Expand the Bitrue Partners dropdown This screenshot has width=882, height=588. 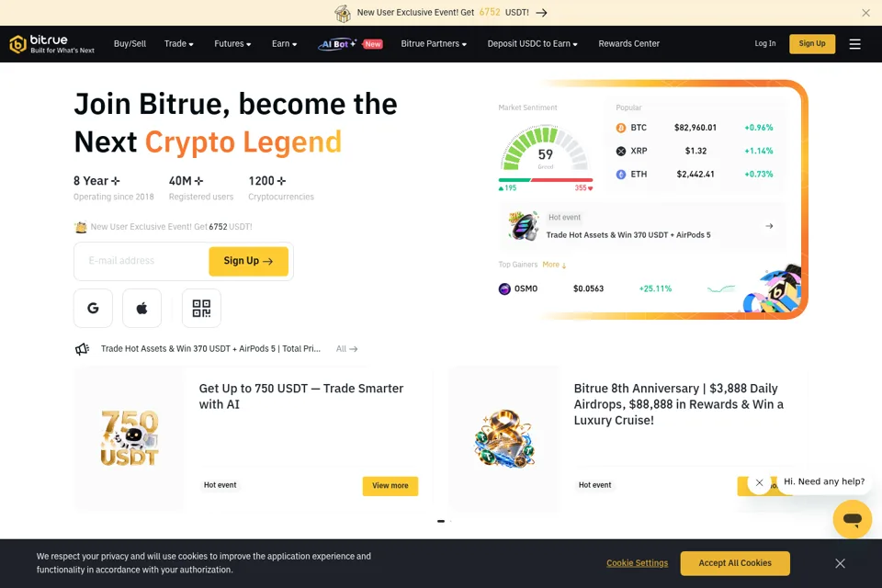(434, 44)
